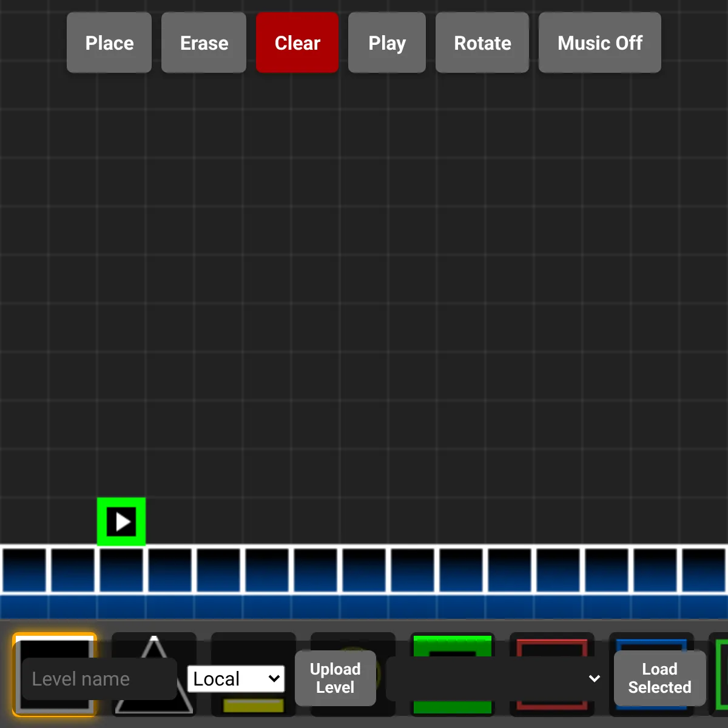Click the Load Selected button
The height and width of the screenshot is (728, 728).
click(660, 678)
